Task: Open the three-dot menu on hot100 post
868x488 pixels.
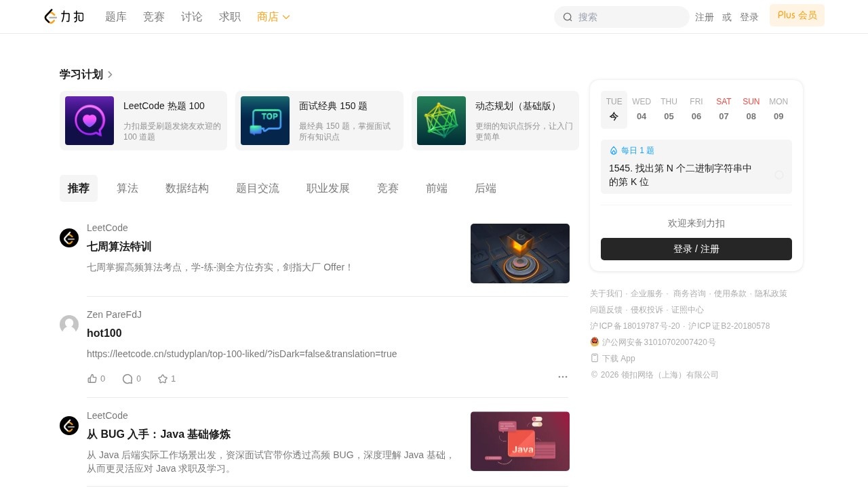Action: click(x=562, y=377)
